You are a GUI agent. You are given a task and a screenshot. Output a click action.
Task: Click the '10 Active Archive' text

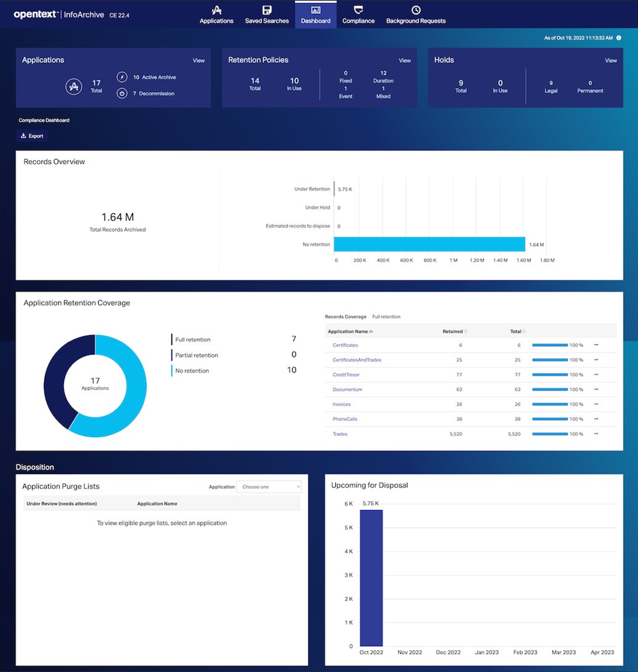coord(154,77)
